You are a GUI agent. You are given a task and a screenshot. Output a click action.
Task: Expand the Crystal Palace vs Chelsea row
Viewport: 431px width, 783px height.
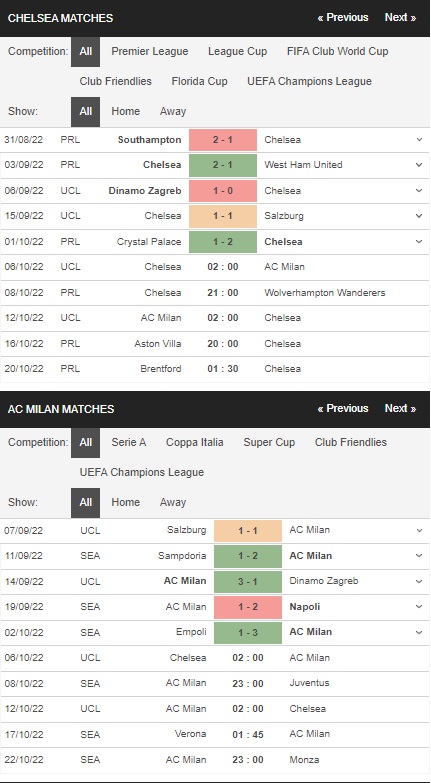(419, 242)
